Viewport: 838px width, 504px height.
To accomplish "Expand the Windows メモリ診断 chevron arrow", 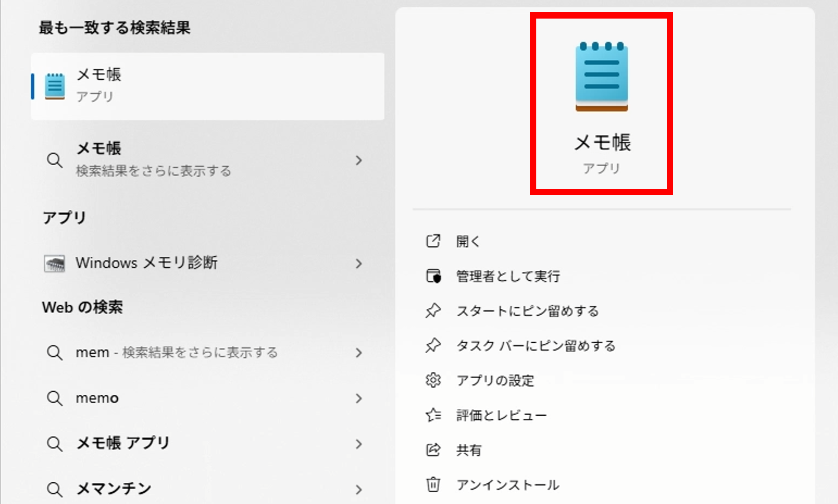I will (359, 263).
